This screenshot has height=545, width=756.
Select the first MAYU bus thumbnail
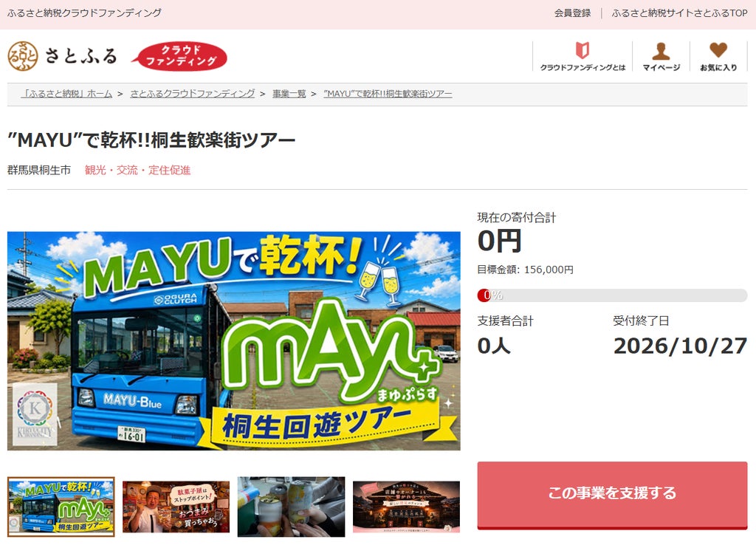pos(61,507)
